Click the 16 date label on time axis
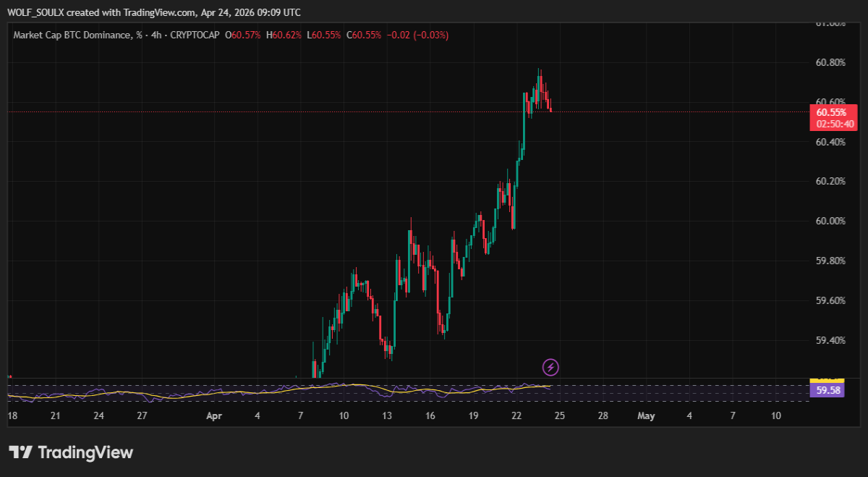Viewport: 868px width, 477px height. pos(430,416)
